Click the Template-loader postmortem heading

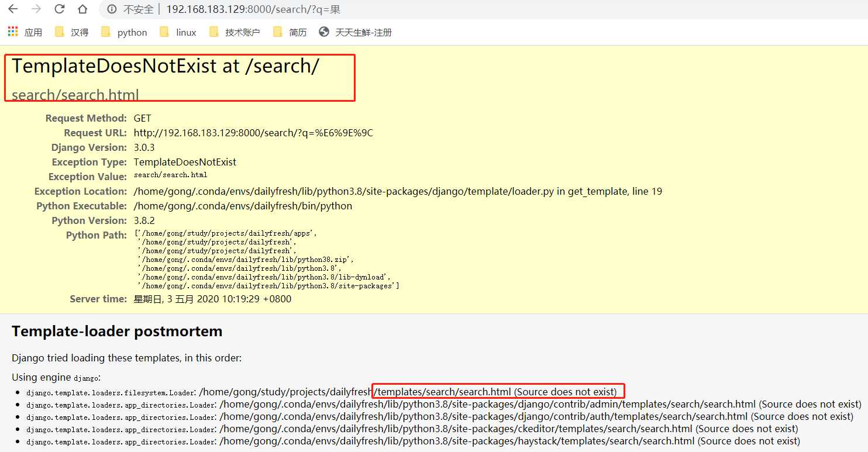point(117,332)
